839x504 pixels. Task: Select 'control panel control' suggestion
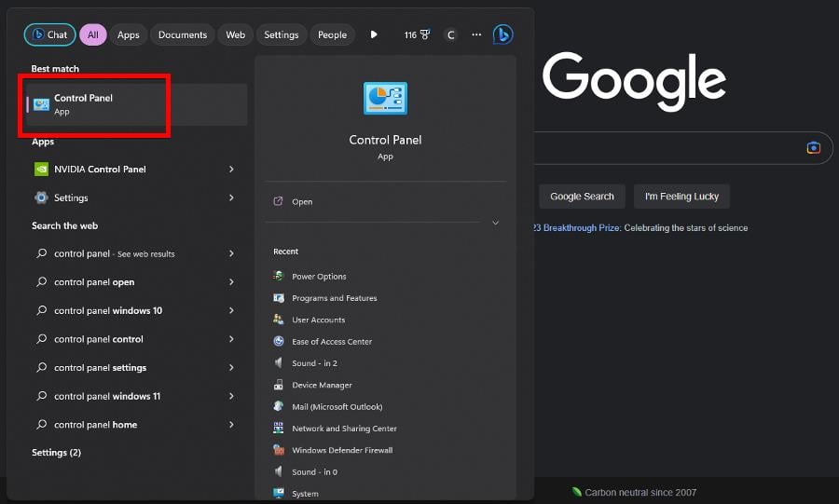[99, 339]
